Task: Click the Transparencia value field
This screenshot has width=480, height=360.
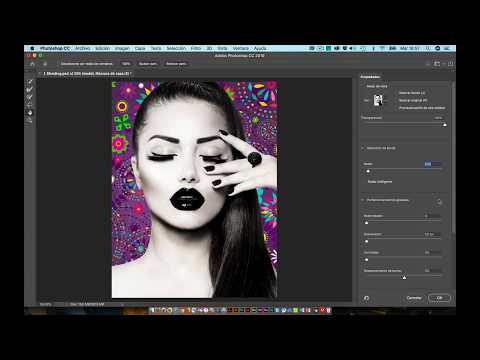Action: point(438,118)
